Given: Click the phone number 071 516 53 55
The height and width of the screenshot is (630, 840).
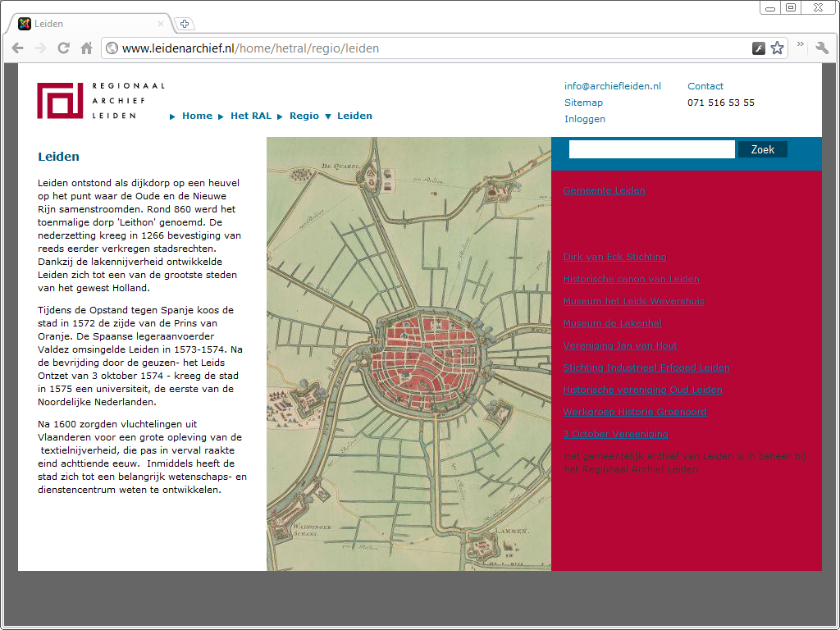Looking at the screenshot, I should click(x=720, y=103).
